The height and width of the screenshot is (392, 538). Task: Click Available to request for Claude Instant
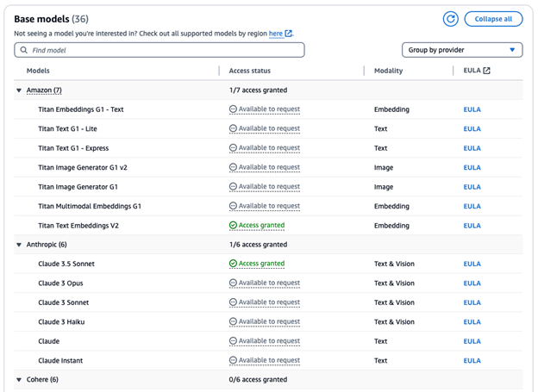(x=269, y=361)
